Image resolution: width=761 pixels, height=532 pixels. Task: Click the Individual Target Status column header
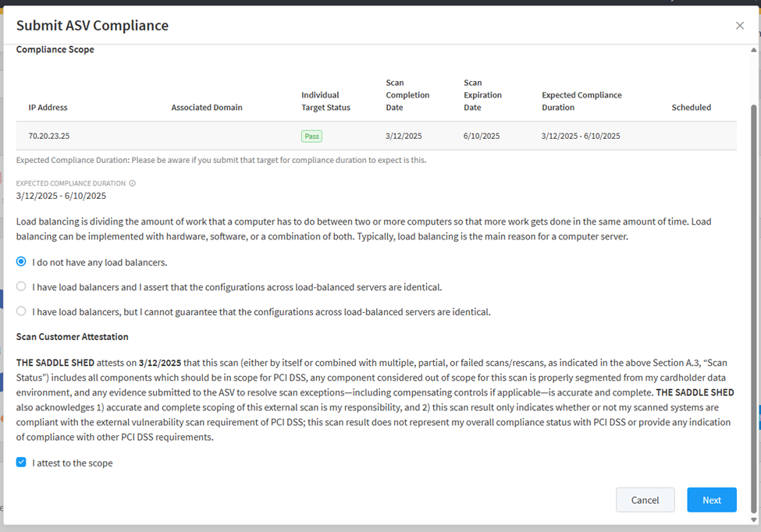[x=325, y=101]
